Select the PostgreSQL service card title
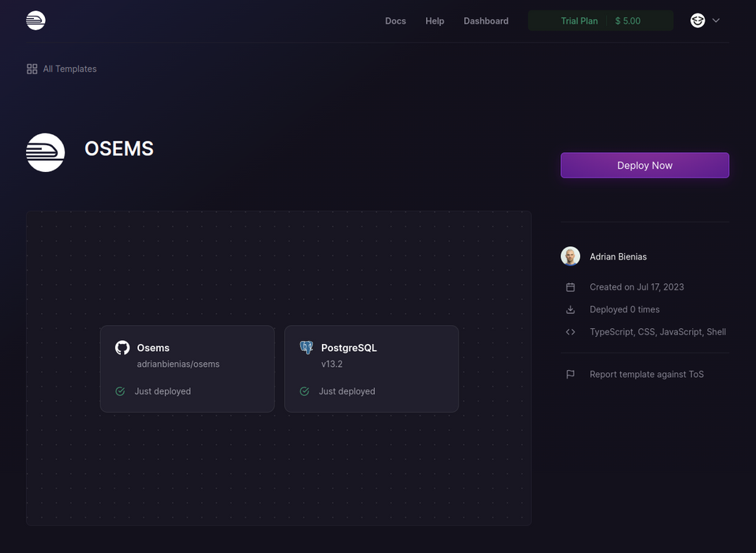The width and height of the screenshot is (756, 553). (349, 348)
